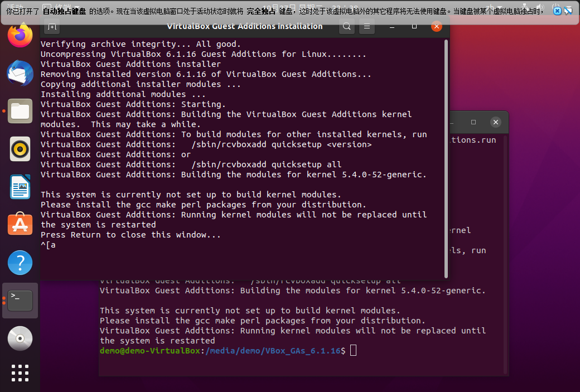The height and width of the screenshot is (392, 580).
Task: Open Ubuntu Software store icon
Action: [20, 225]
